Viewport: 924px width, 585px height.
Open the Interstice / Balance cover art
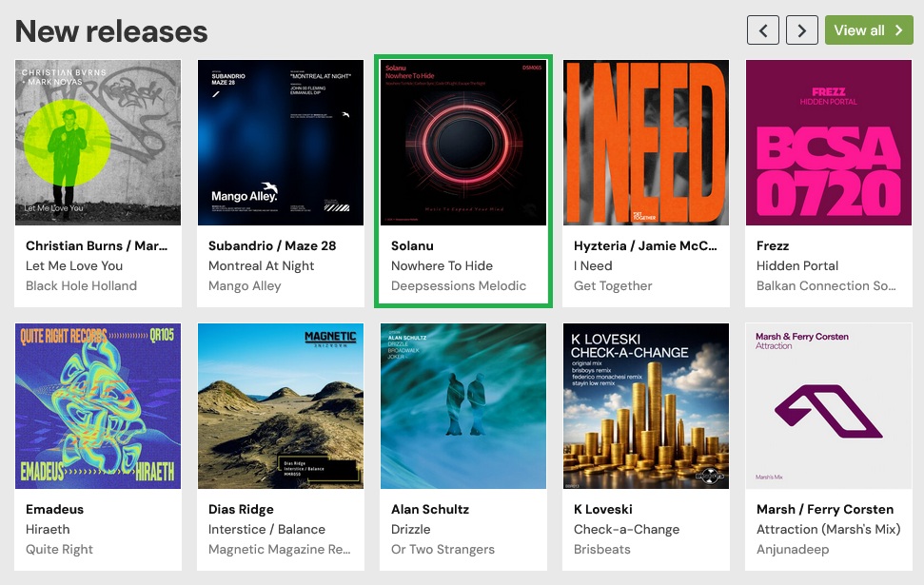click(x=281, y=406)
